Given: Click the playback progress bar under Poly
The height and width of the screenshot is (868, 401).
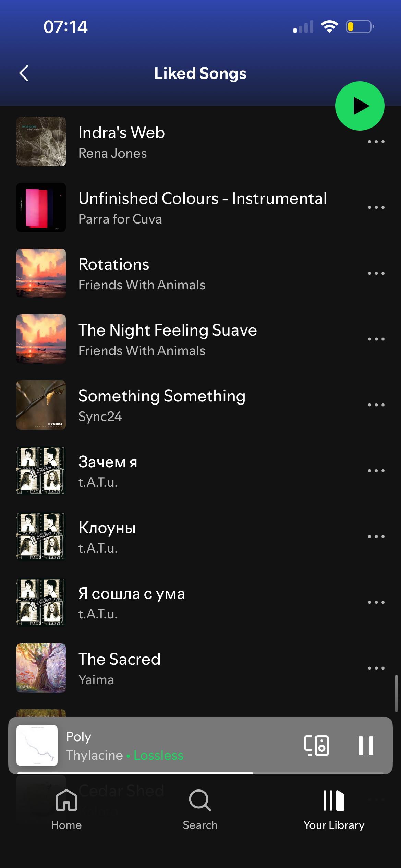Looking at the screenshot, I should pos(200,773).
